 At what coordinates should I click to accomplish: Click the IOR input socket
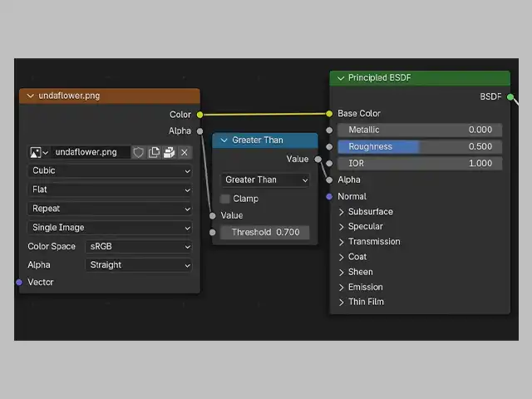329,164
